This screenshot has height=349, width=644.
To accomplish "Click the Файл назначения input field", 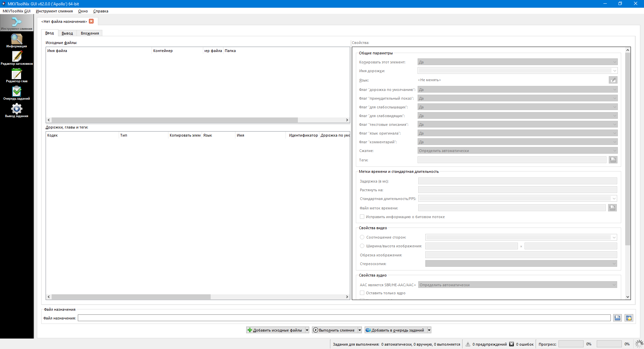I will pyautogui.click(x=344, y=318).
